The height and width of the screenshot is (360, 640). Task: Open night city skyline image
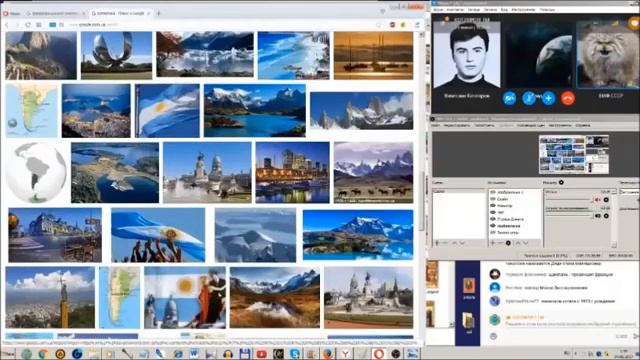pyautogui.click(x=292, y=173)
